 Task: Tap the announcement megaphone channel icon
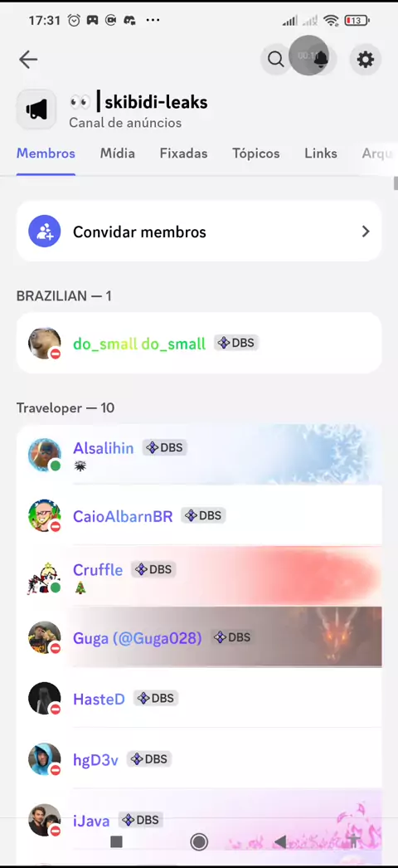(36, 110)
